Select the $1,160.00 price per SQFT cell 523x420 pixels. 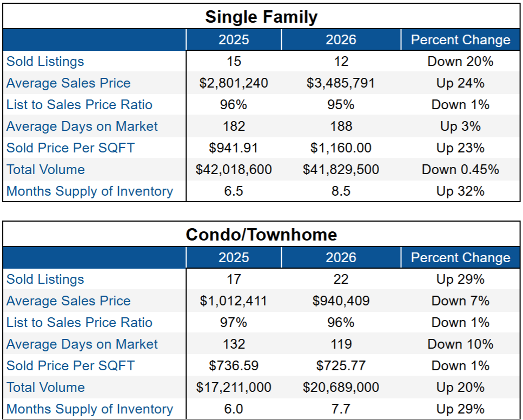click(341, 148)
